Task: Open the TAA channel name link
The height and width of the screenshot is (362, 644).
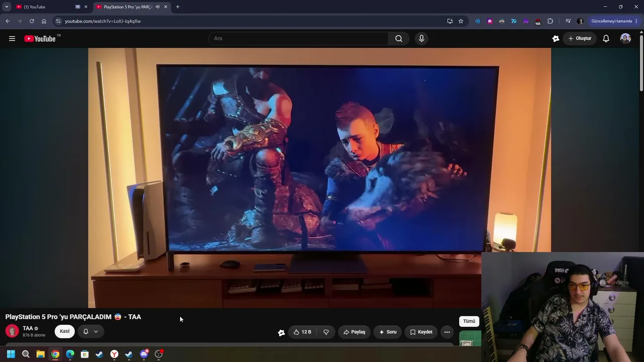Action: (x=28, y=328)
